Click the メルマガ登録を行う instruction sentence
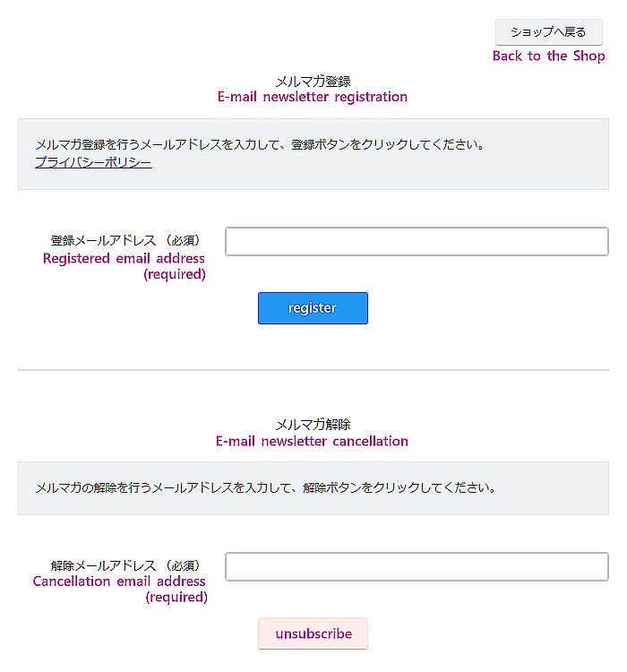Screen dimensions: 627x672 pos(260,145)
